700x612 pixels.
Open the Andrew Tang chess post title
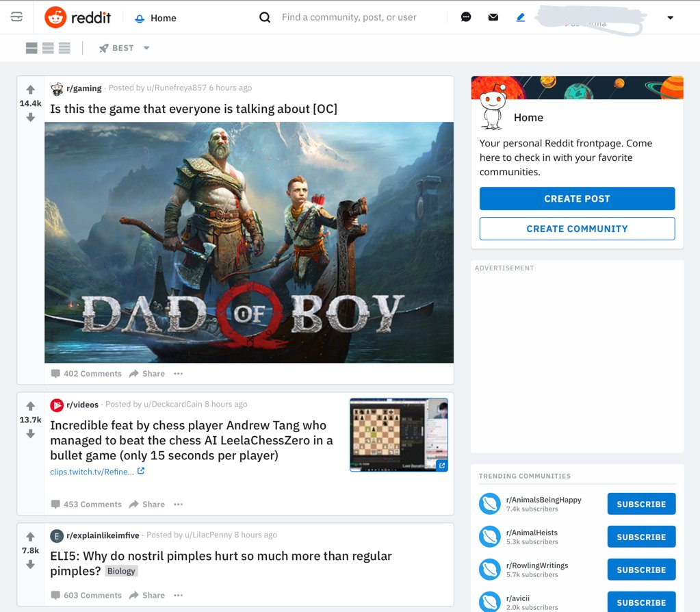pyautogui.click(x=192, y=440)
